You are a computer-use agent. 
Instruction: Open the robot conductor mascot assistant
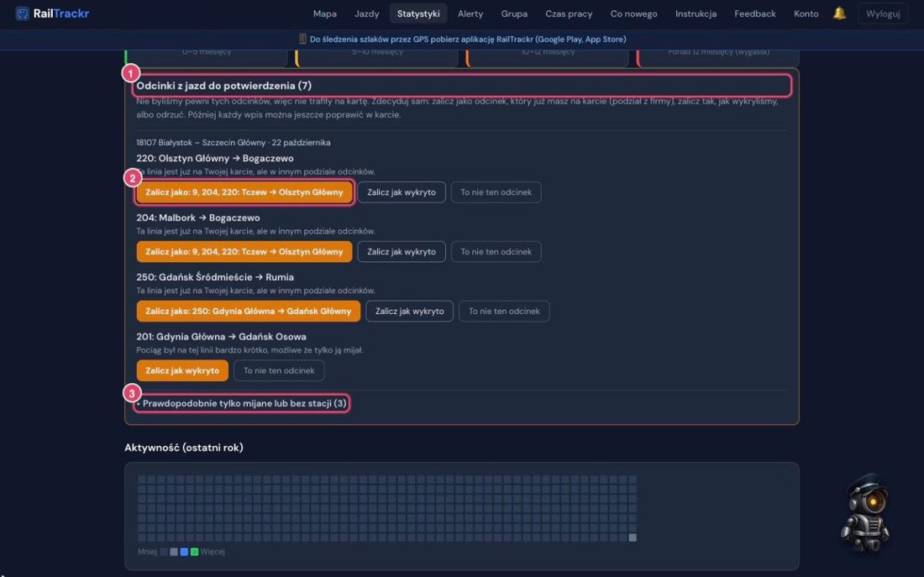(x=865, y=513)
